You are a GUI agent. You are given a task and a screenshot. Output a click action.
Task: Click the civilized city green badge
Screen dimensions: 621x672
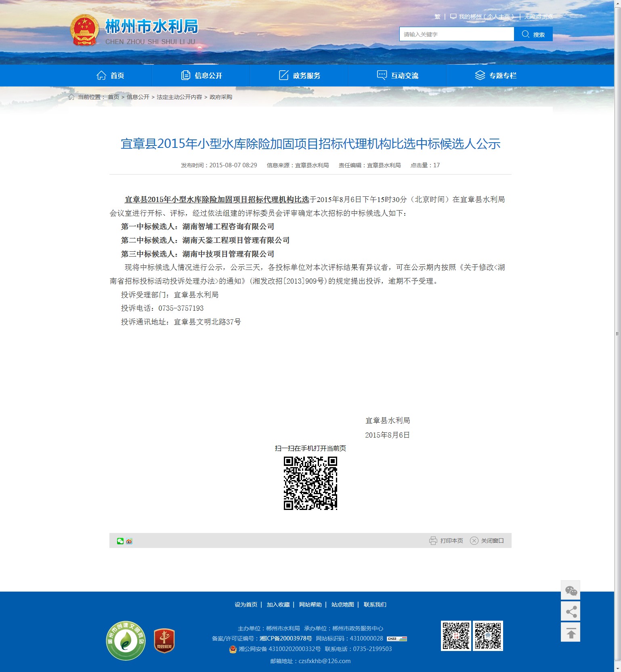[126, 640]
